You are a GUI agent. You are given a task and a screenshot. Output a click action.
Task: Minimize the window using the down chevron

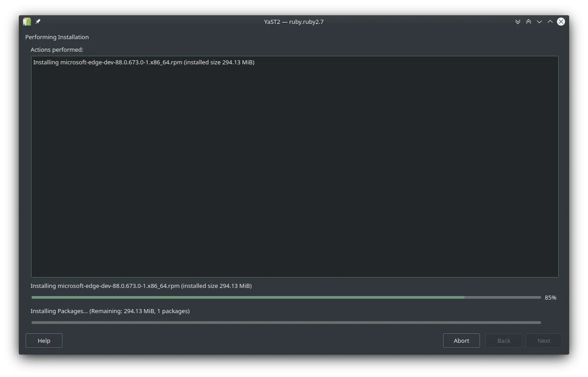click(x=539, y=21)
